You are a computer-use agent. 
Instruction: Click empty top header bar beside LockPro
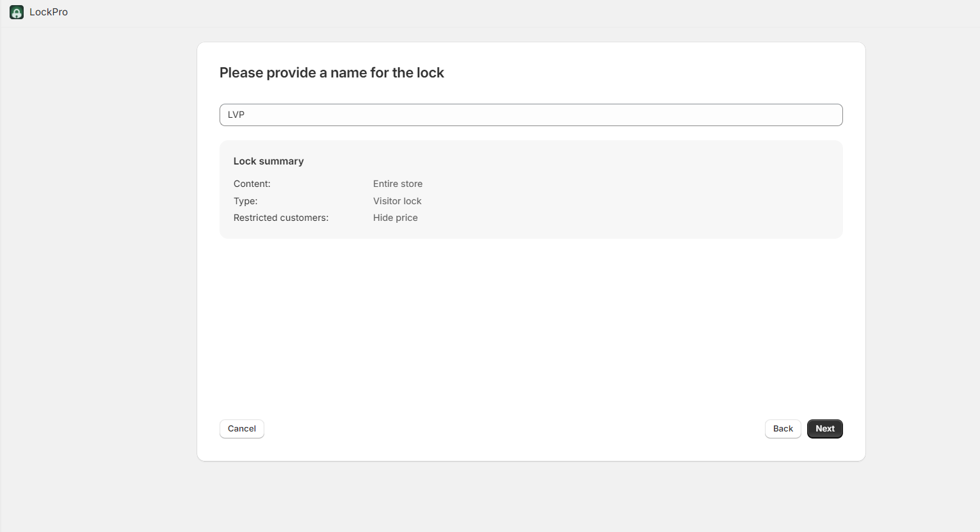coord(512,13)
